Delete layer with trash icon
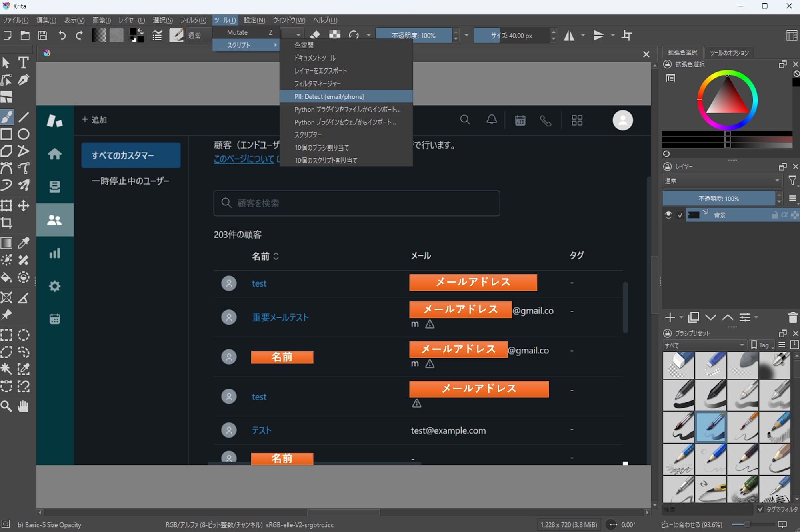This screenshot has height=532, width=800. (792, 317)
